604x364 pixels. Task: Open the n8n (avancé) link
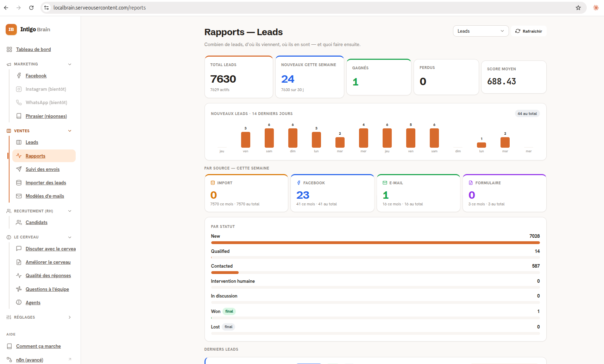click(30, 360)
